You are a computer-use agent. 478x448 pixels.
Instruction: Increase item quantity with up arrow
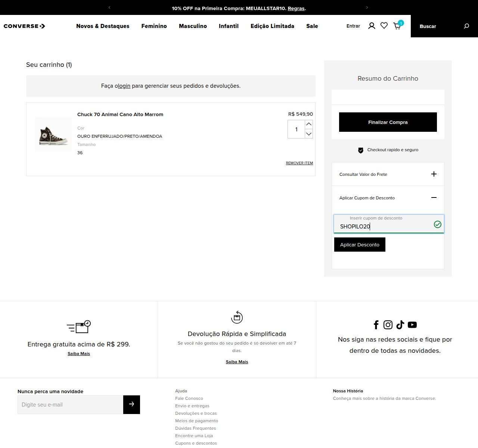(309, 124)
